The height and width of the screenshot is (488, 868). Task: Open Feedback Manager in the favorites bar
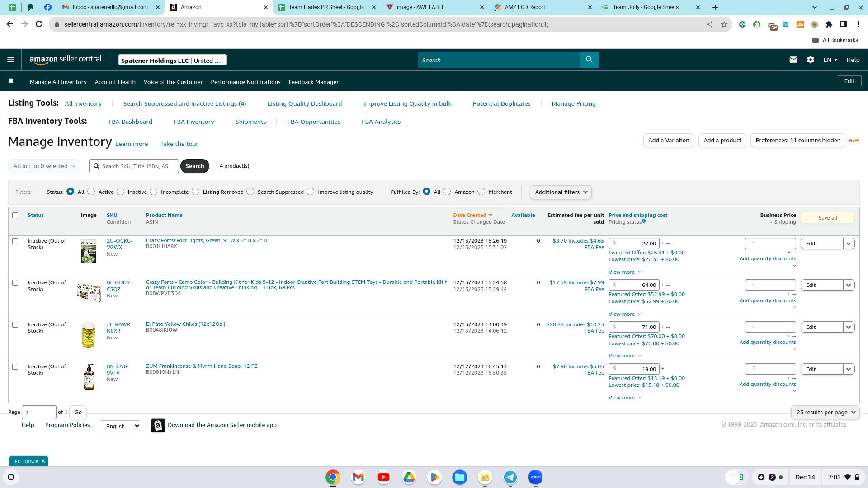tap(314, 82)
